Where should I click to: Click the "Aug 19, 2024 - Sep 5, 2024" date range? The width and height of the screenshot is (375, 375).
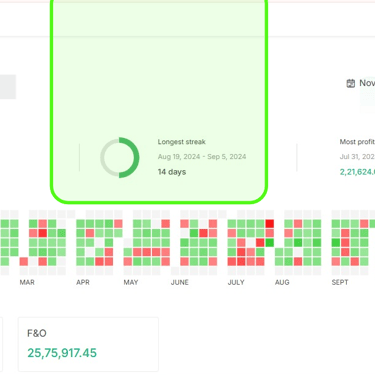pos(202,157)
